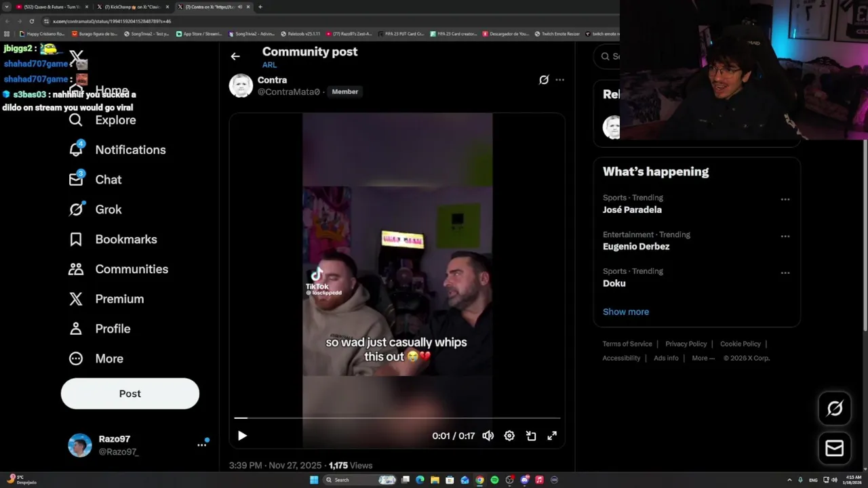Open the post's three-dot options menu
The height and width of the screenshot is (488, 868).
(559, 80)
